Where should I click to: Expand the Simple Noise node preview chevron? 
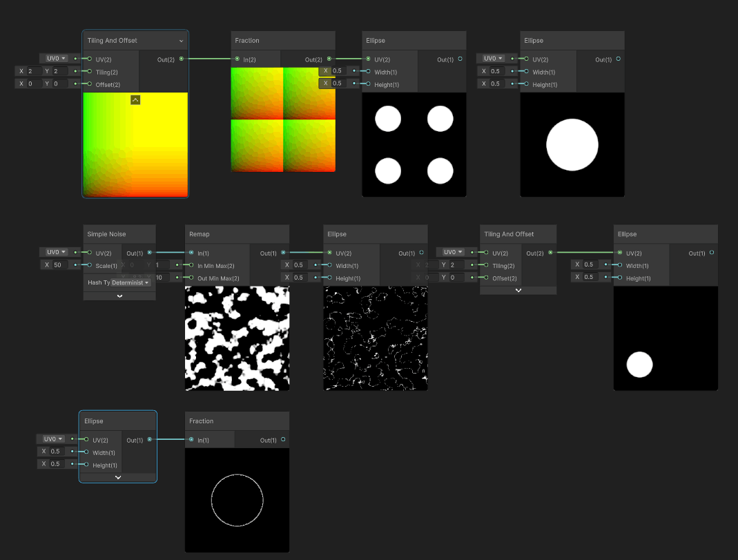(x=119, y=296)
